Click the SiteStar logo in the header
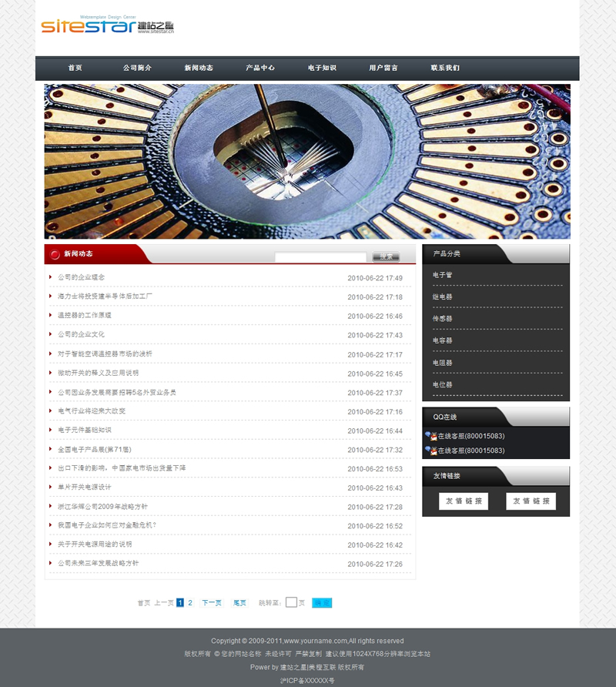Screen dimensions: 616x687 click(107, 27)
